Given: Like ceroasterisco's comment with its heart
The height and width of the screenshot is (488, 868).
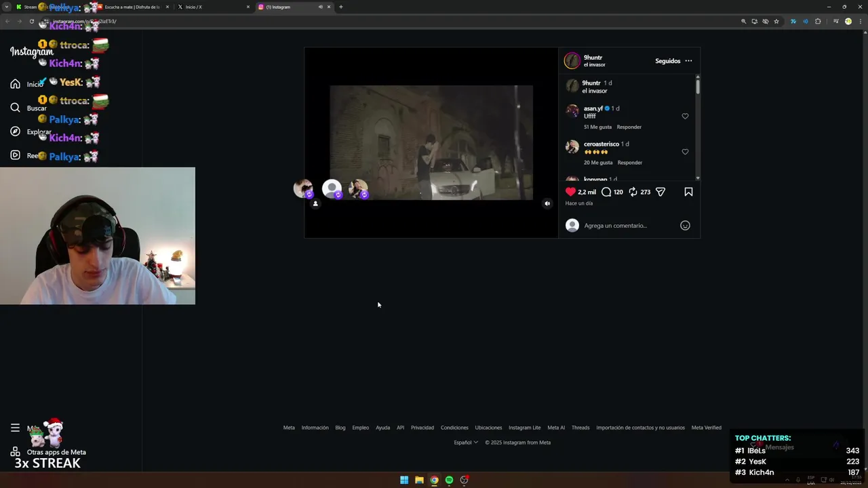Looking at the screenshot, I should (685, 152).
